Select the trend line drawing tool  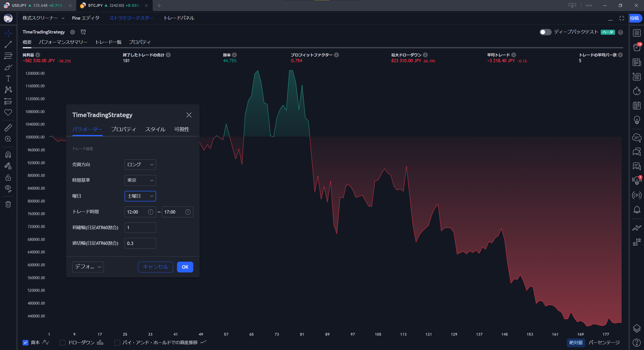(x=8, y=45)
